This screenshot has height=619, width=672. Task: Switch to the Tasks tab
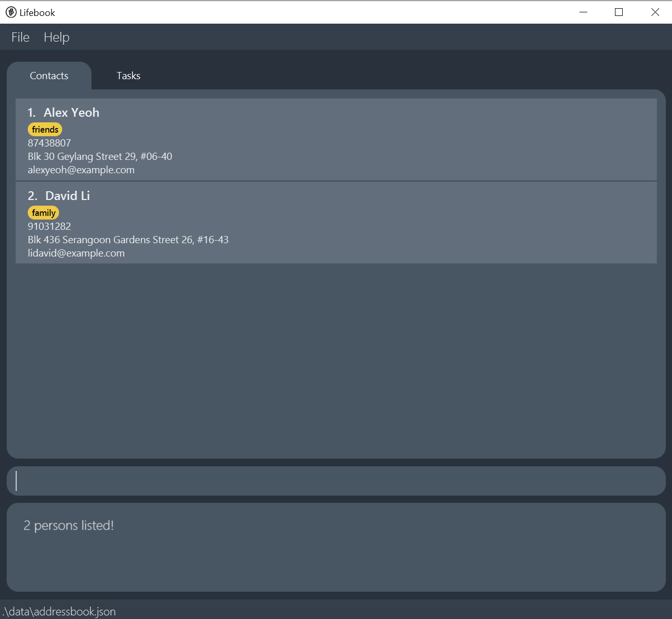coord(128,76)
